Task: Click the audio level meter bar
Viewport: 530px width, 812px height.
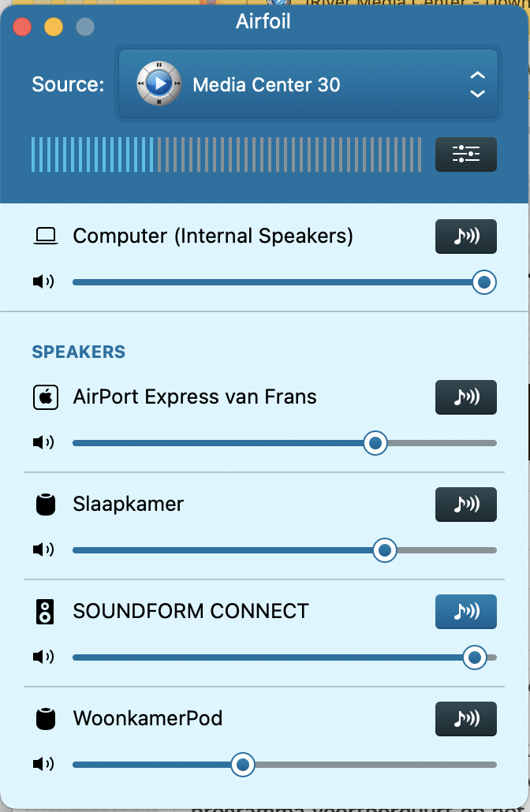Action: tap(227, 155)
